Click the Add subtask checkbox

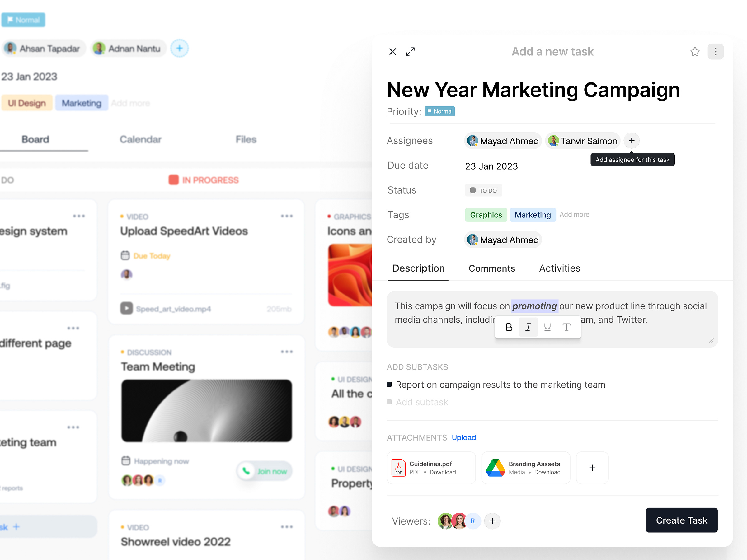389,402
